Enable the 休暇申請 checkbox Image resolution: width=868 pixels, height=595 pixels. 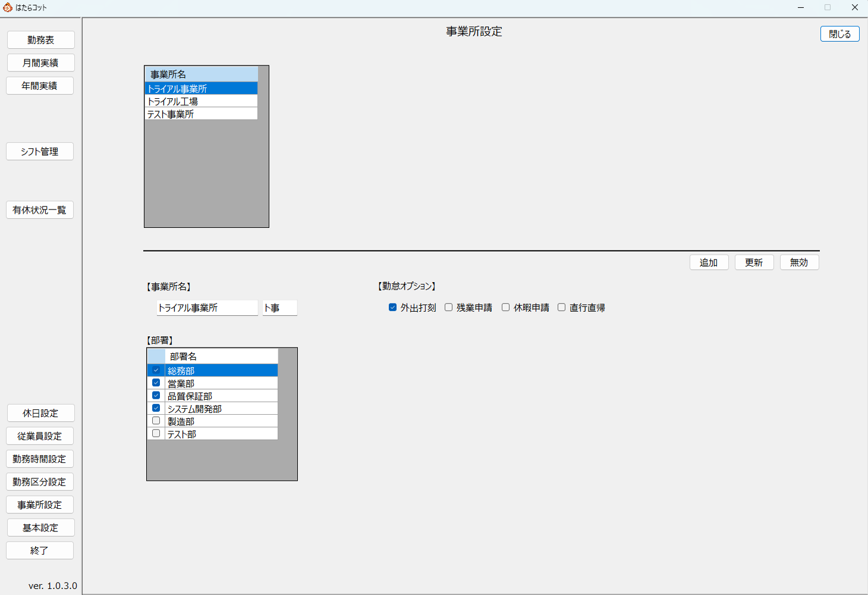(x=506, y=308)
